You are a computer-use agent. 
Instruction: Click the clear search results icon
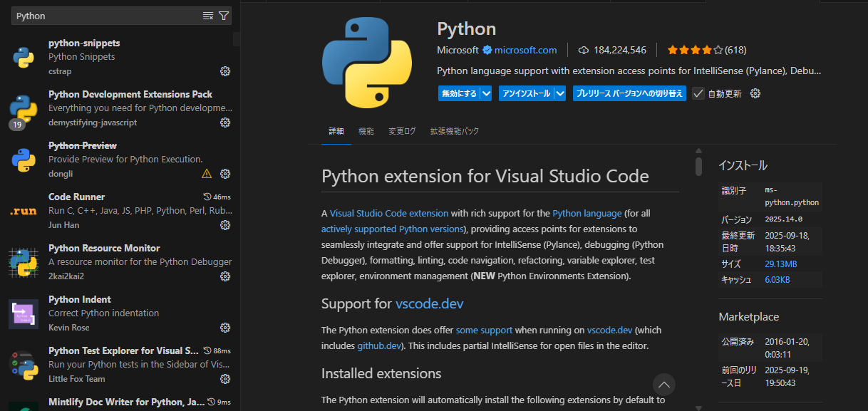pos(208,16)
